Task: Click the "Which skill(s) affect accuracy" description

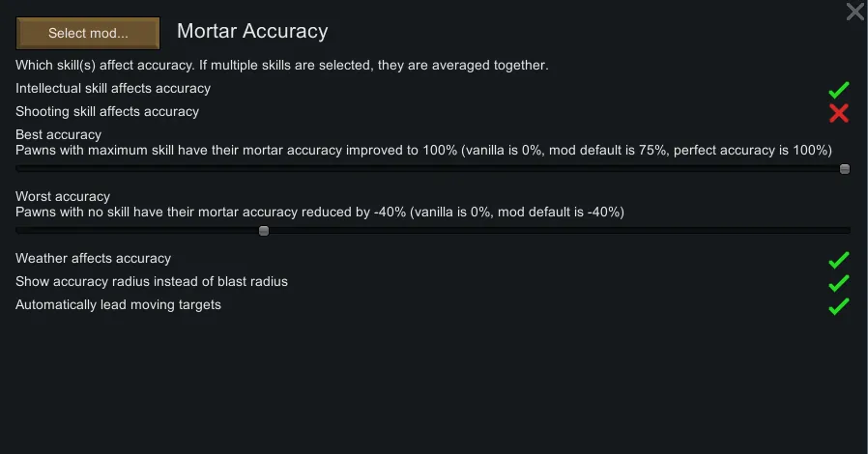Action: [x=281, y=65]
